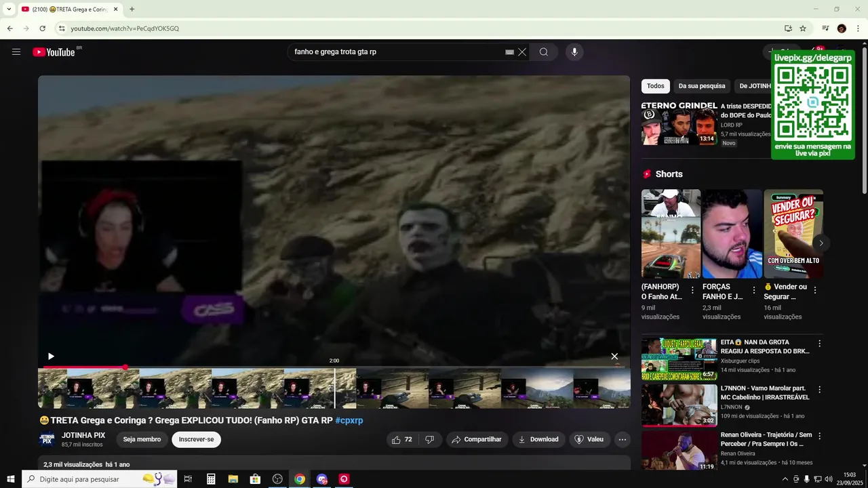The image size is (868, 488).
Task: Open the Chrome three-dot menu
Action: 858,28
